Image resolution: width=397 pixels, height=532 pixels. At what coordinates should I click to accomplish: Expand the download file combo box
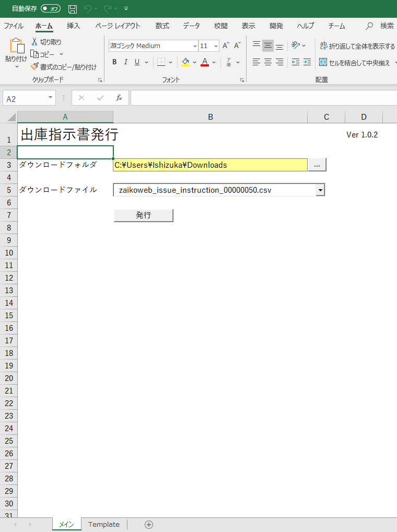pyautogui.click(x=320, y=190)
